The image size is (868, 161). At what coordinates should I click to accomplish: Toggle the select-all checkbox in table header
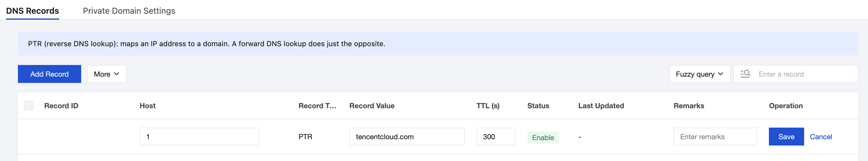point(29,106)
